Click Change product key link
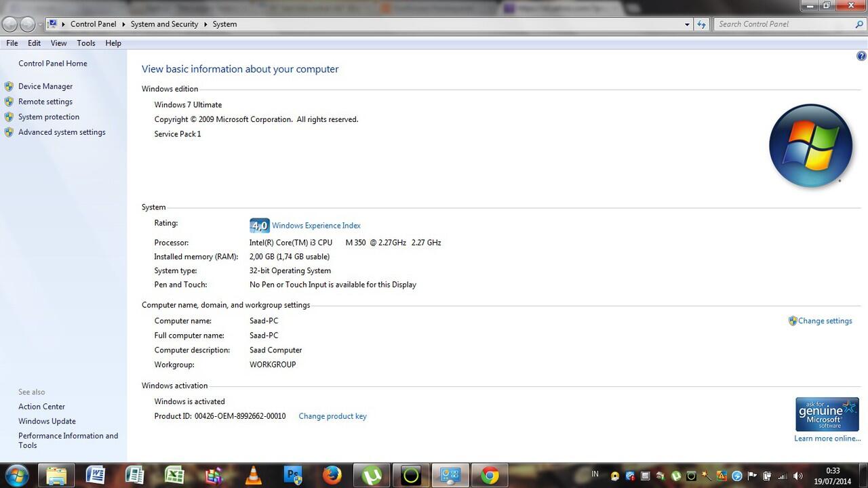 (332, 416)
